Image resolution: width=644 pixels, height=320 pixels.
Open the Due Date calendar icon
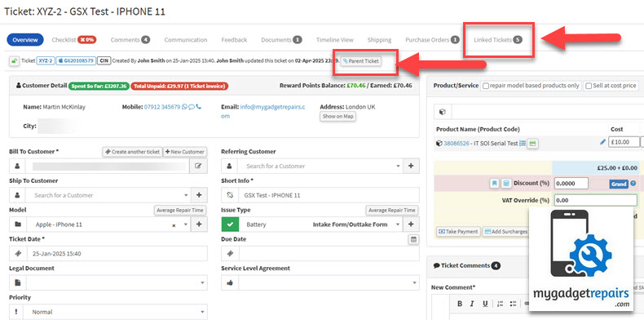pyautogui.click(x=414, y=239)
